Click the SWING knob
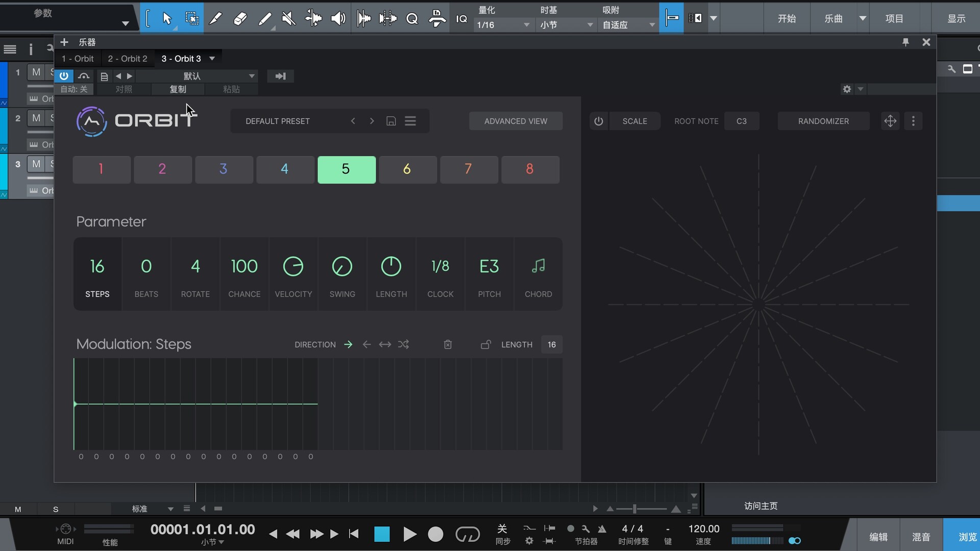The width and height of the screenshot is (980, 551). (x=342, y=266)
